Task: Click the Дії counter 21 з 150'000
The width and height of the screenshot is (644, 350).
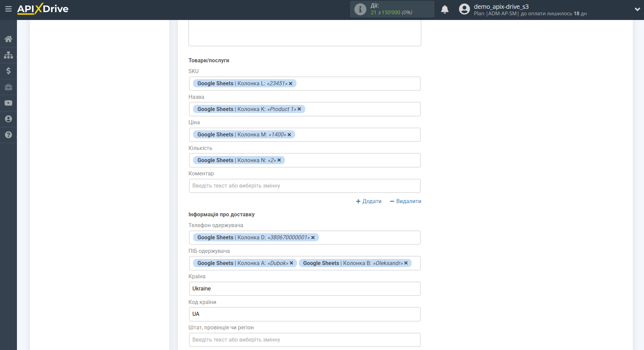Action: (391, 13)
